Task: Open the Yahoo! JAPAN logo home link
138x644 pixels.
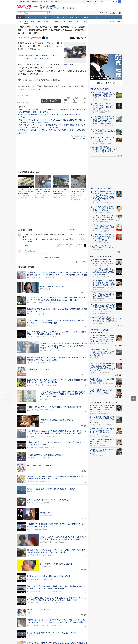Action: point(24,7)
